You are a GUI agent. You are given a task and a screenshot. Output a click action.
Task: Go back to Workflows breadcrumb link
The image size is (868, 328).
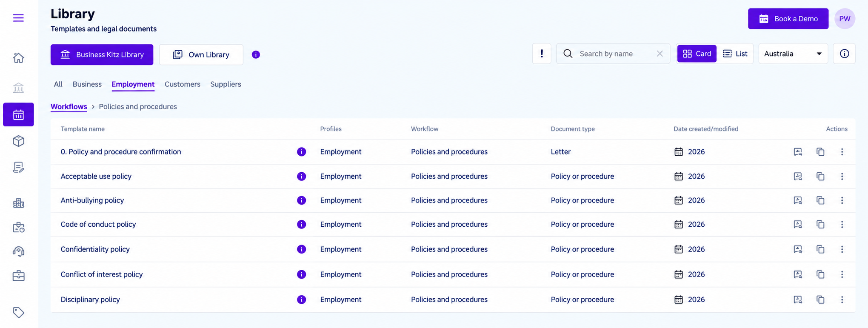69,107
